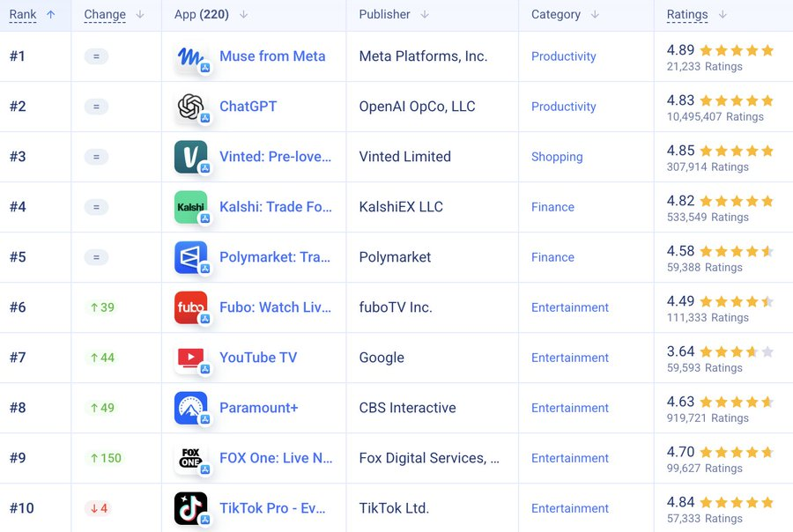Open the YouTube TV app link
This screenshot has width=793, height=532.
pos(258,358)
